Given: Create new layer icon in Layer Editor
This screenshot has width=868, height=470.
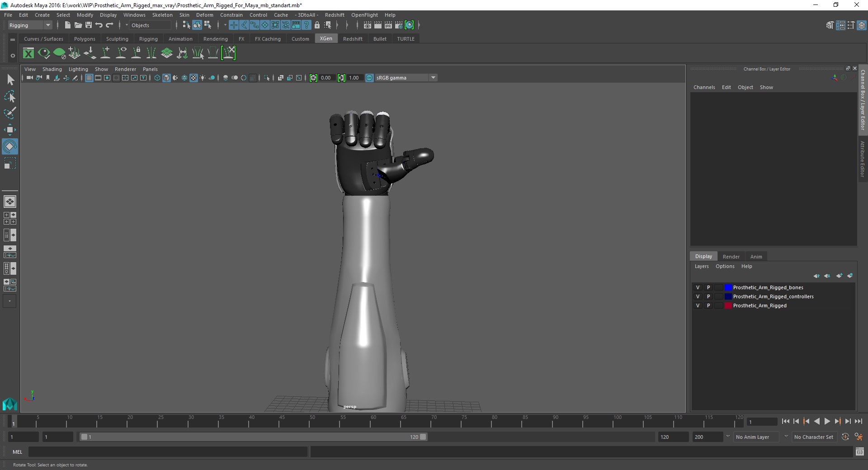Looking at the screenshot, I should pyautogui.click(x=840, y=276).
